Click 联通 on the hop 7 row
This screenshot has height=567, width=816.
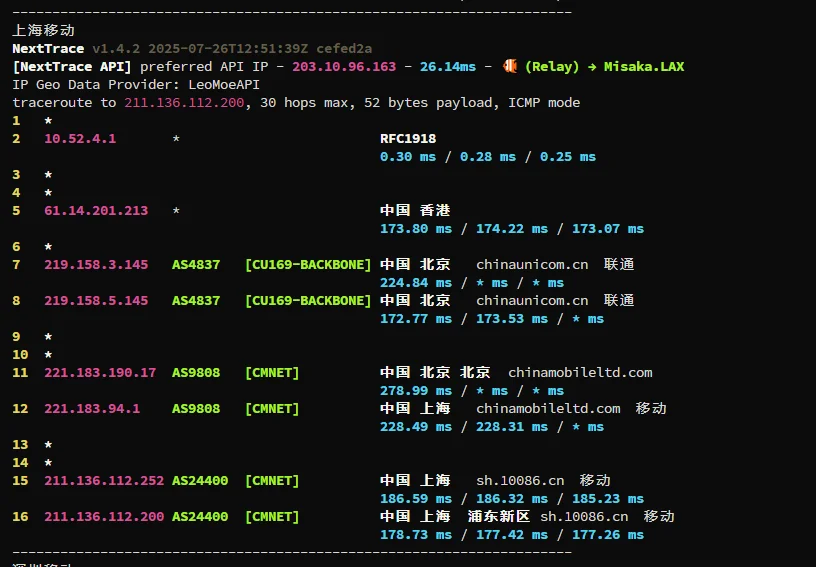coord(619,264)
